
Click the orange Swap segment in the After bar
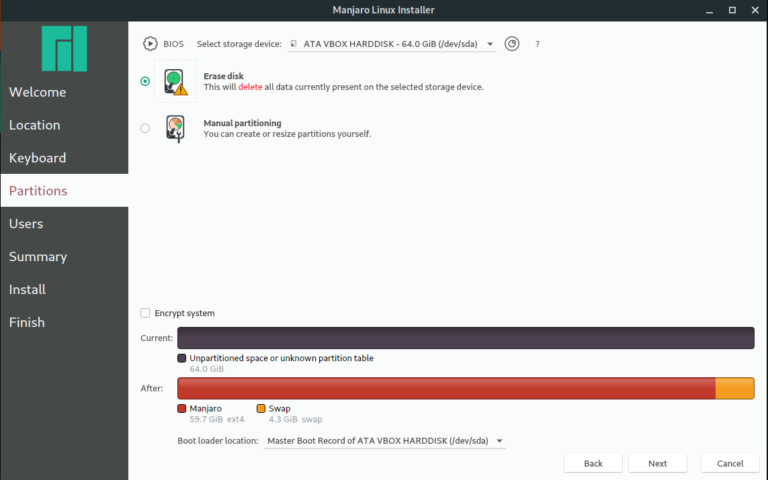pyautogui.click(x=735, y=388)
